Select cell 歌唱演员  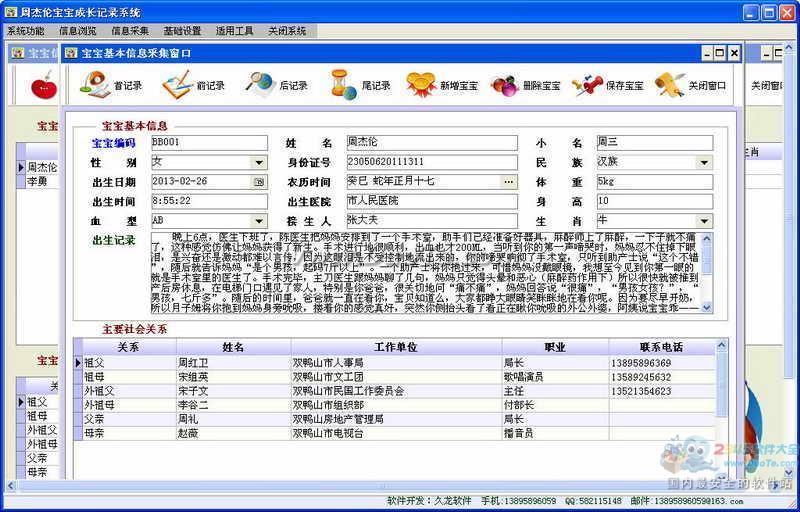pyautogui.click(x=555, y=377)
